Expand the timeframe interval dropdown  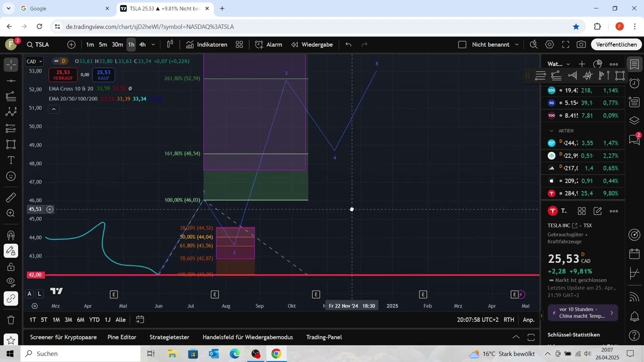153,45
